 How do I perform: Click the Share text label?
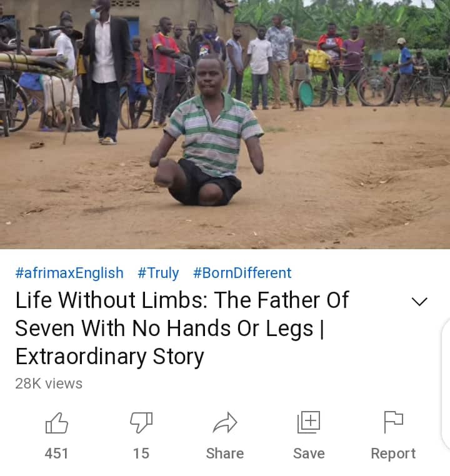(225, 454)
